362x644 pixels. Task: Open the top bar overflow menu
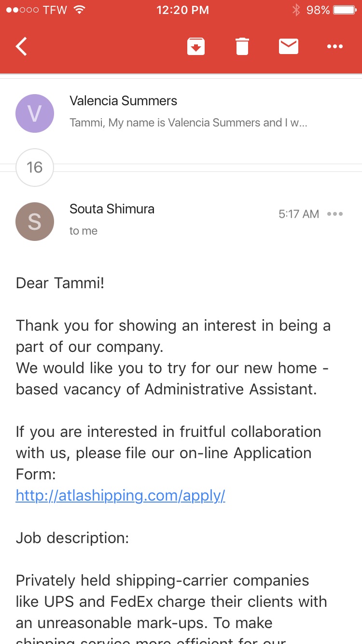coord(335,47)
